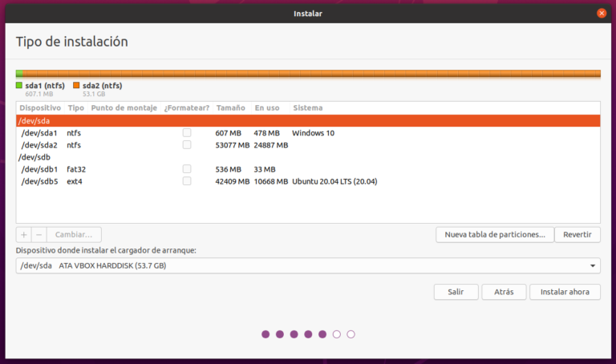Viewport: 616px width, 364px height.
Task: Toggle format checkbox for /dev/sda2
Action: pyautogui.click(x=187, y=145)
